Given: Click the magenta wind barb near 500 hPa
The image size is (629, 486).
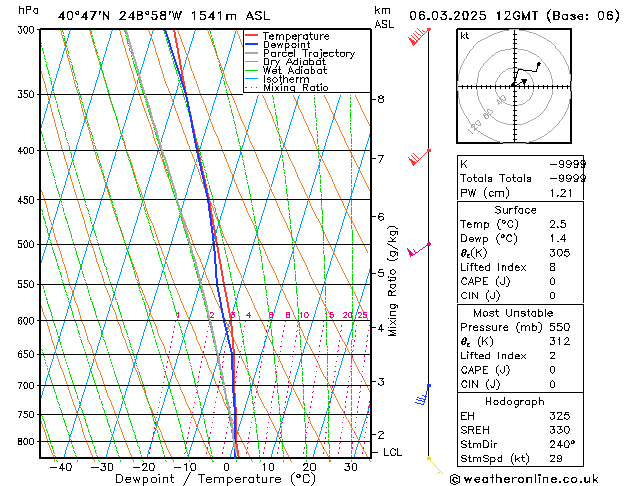Looking at the screenshot, I should (x=418, y=250).
